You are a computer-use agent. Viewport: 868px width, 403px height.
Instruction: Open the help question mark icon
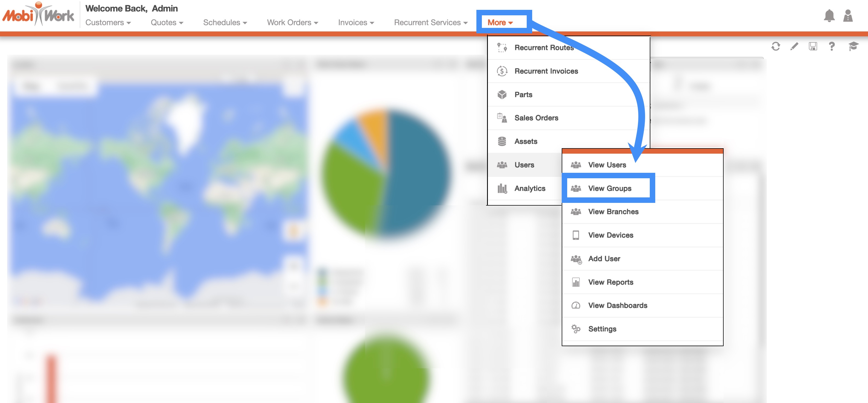(x=832, y=46)
